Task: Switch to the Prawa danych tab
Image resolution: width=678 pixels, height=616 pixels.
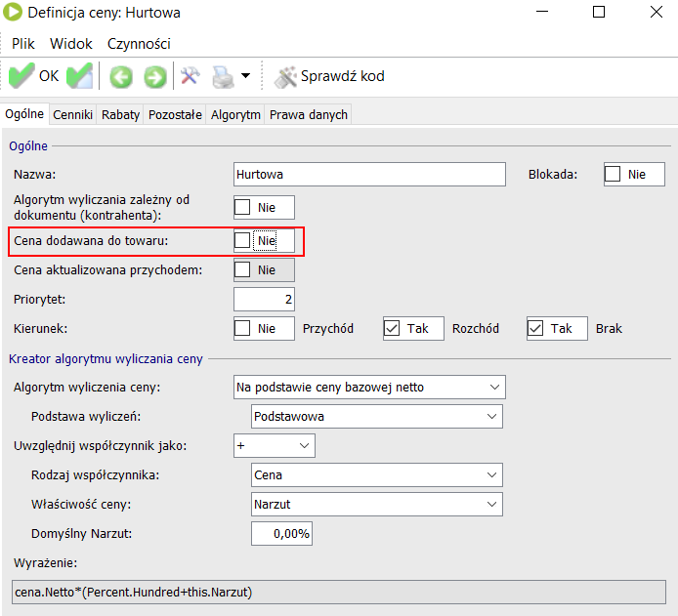Action: [308, 114]
